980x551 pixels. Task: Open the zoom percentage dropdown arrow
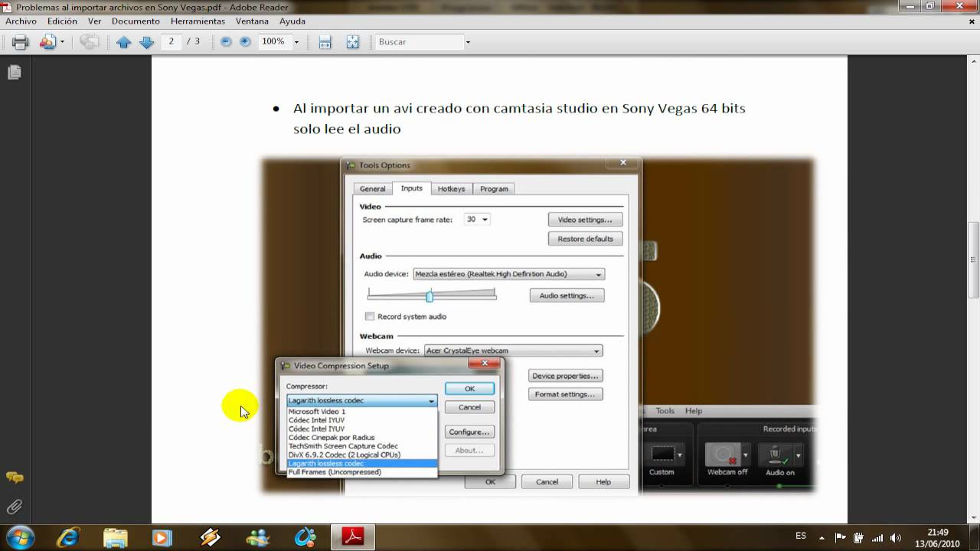(296, 42)
